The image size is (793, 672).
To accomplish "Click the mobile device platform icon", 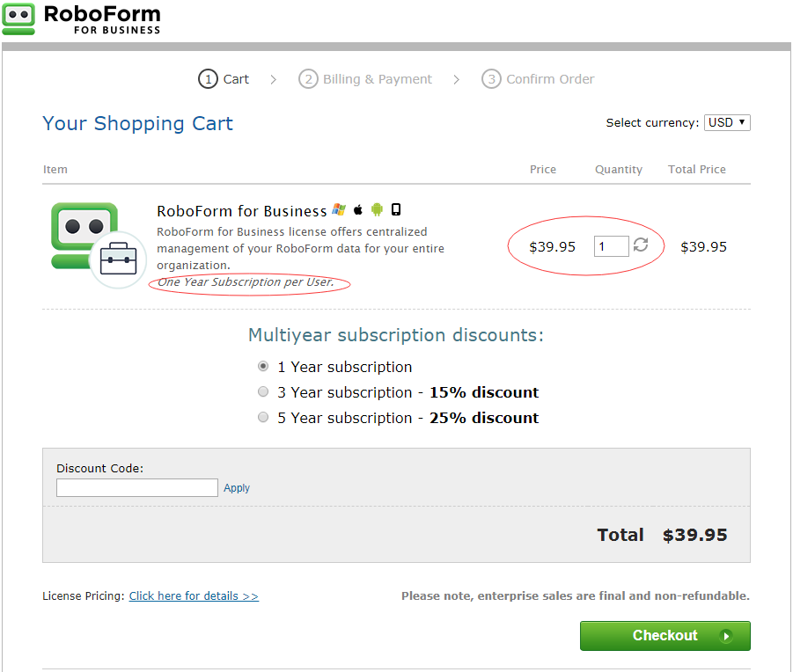I will [396, 209].
